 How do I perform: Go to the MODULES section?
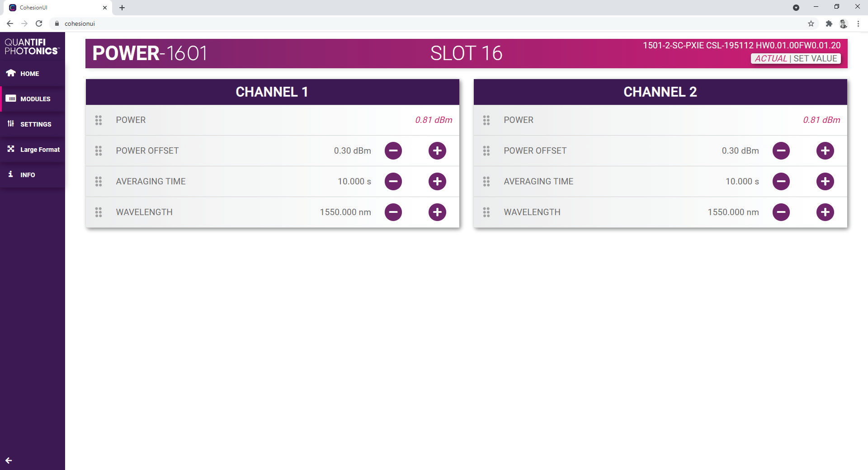pyautogui.click(x=35, y=99)
